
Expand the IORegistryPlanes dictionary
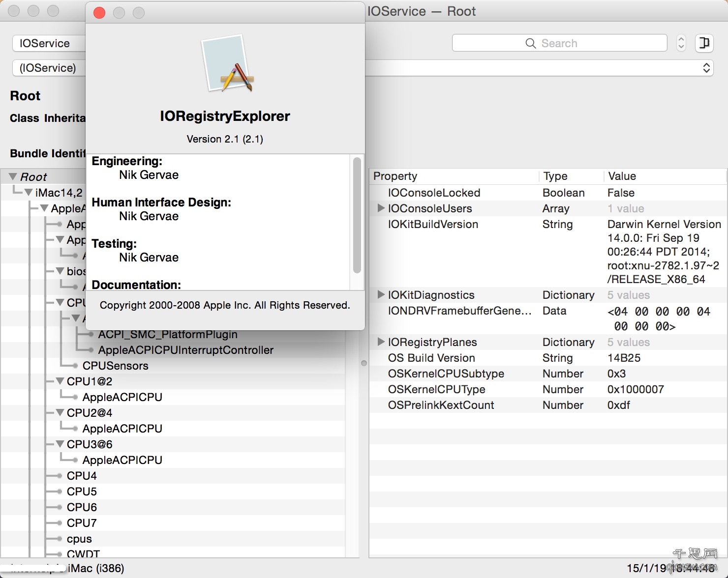(x=381, y=342)
